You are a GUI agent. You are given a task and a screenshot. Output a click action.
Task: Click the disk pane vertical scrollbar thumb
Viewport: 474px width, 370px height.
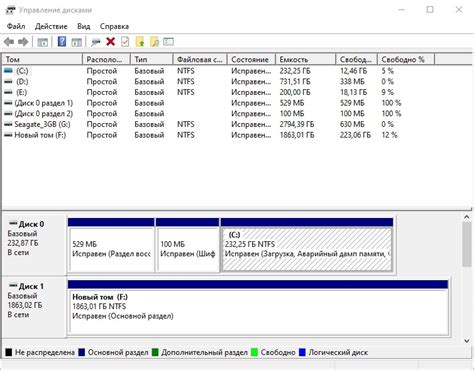[x=467, y=244]
